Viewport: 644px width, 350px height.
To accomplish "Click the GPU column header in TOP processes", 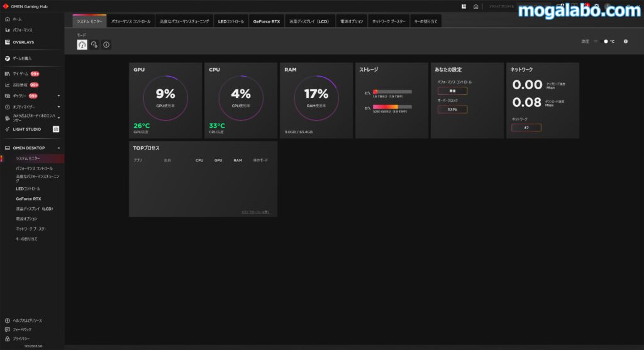I will click(218, 160).
